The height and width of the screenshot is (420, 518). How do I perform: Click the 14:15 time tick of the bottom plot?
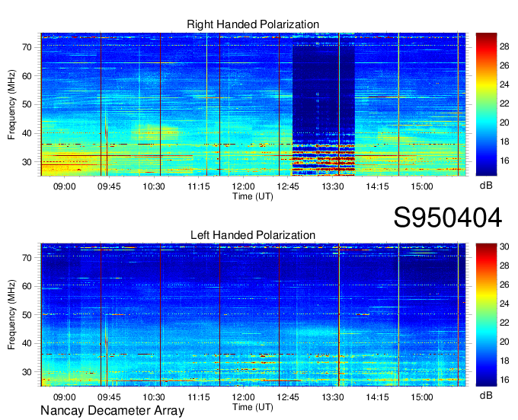point(377,397)
